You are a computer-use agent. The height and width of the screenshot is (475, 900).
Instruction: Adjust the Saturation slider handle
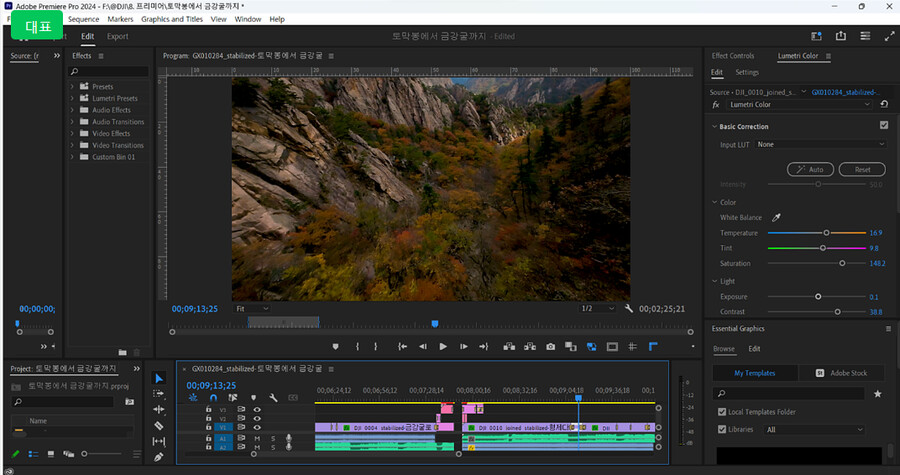point(842,263)
